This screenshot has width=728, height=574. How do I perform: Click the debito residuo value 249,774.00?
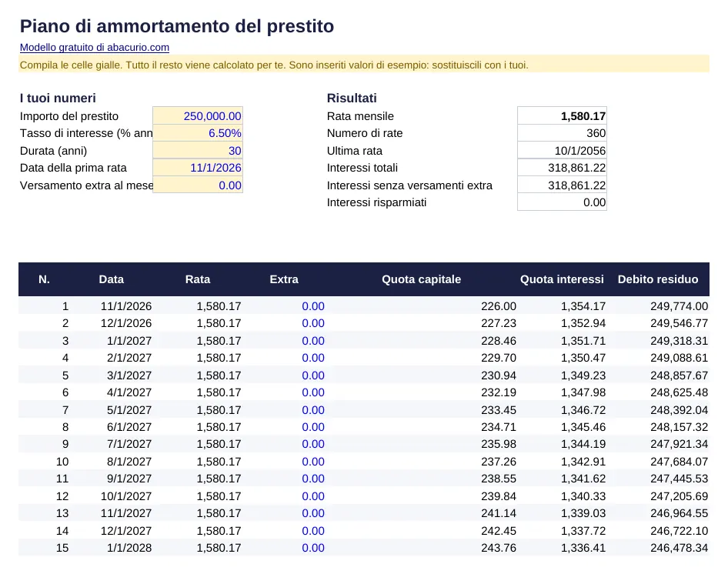(680, 306)
